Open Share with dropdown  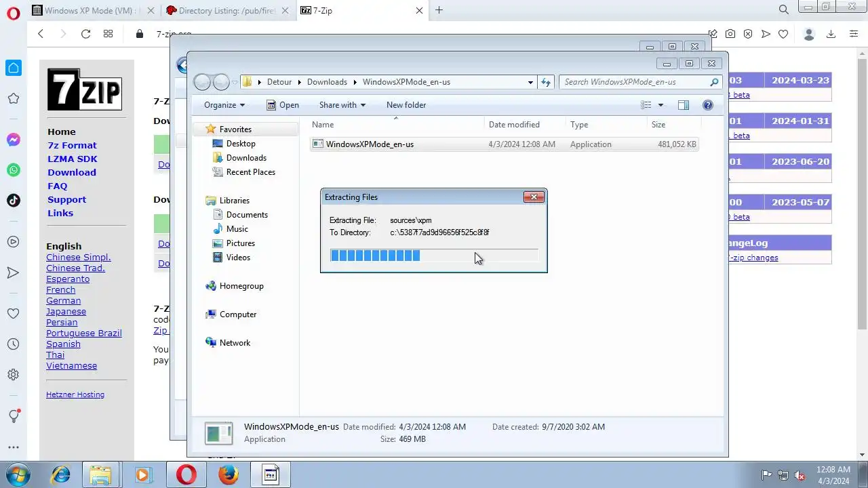click(342, 105)
